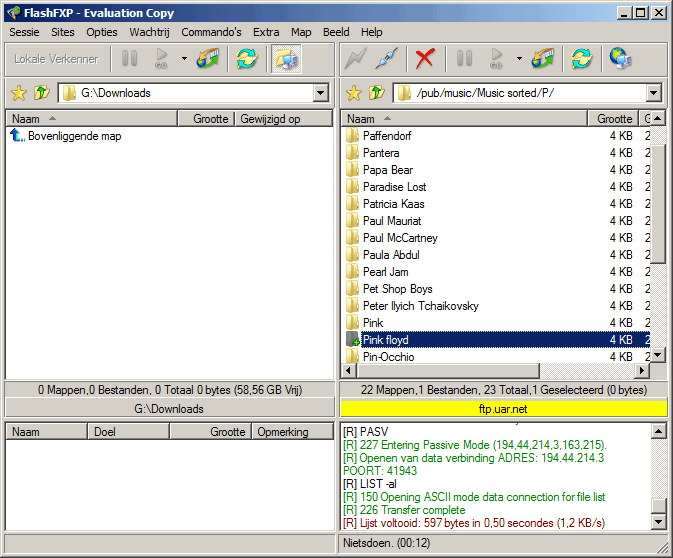The width and height of the screenshot is (673, 558).
Task: Refresh the remote file list
Action: tap(582, 58)
